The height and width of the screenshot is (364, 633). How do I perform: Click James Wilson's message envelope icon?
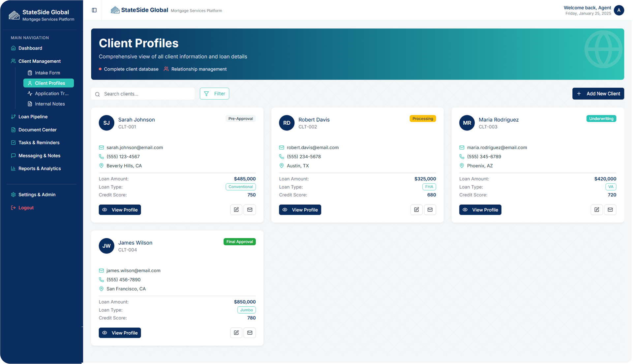coord(250,333)
